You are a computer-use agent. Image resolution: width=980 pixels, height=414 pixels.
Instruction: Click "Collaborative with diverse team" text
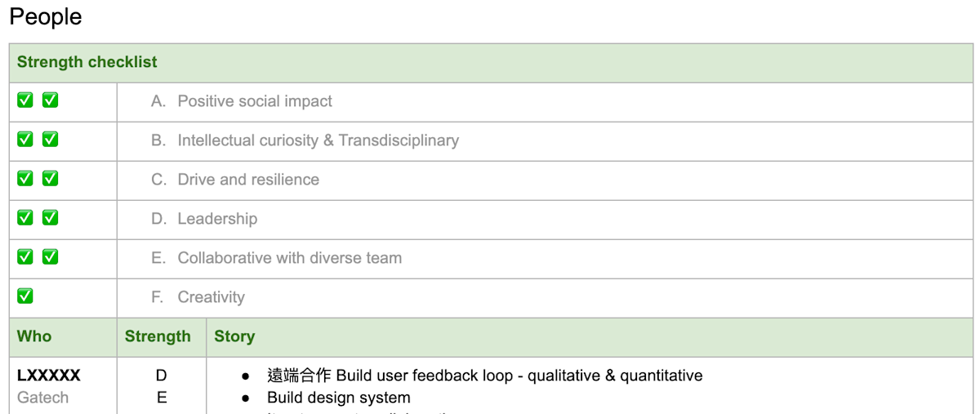[289, 258]
